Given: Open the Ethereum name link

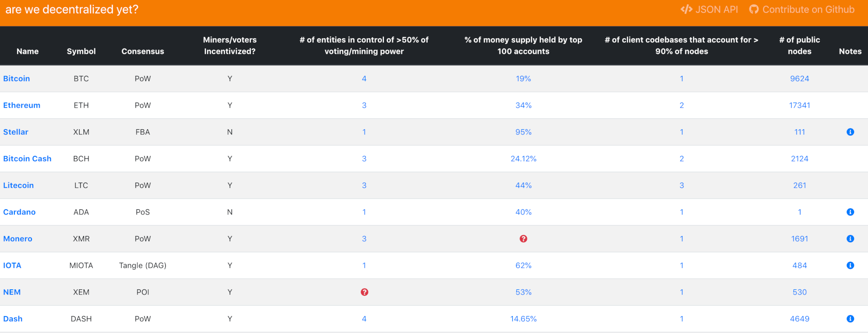Looking at the screenshot, I should [x=22, y=105].
